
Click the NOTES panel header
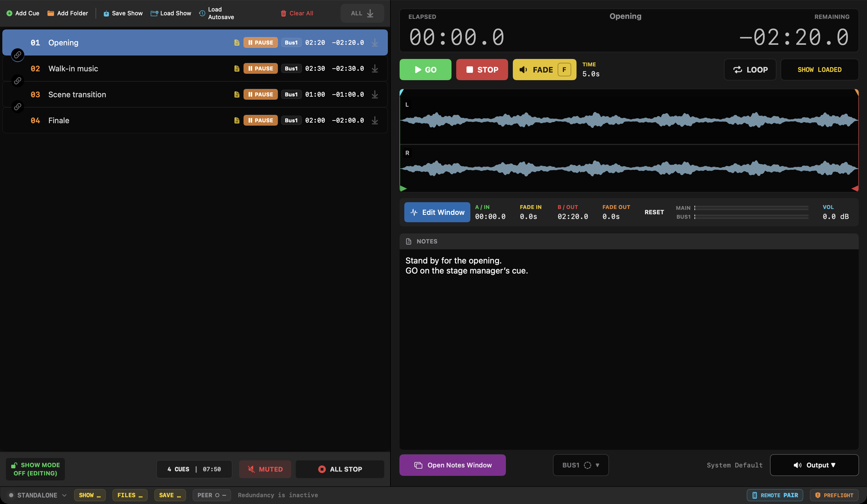pyautogui.click(x=629, y=241)
